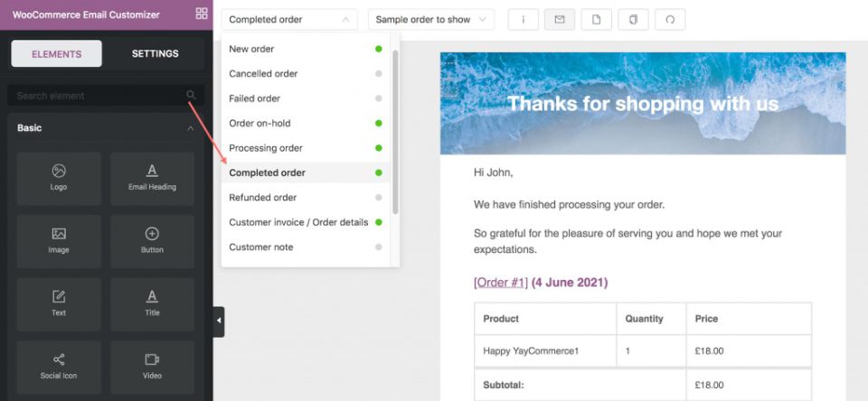This screenshot has width=868, height=401.
Task: Click the info icon in the toolbar
Action: (524, 19)
